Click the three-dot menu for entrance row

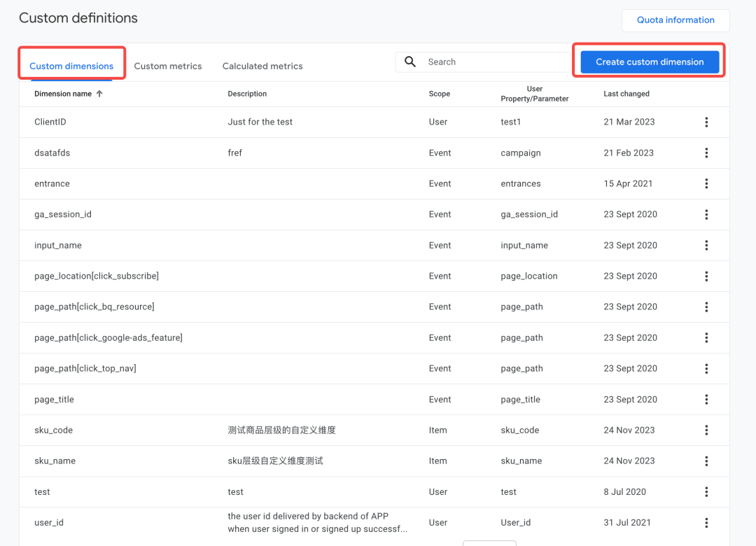(706, 184)
